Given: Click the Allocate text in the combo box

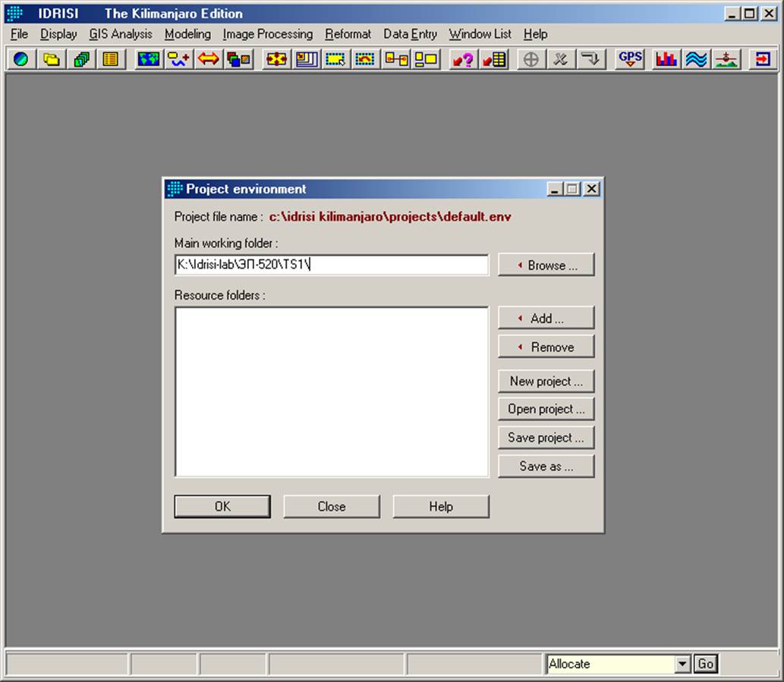Looking at the screenshot, I should pyautogui.click(x=569, y=664).
